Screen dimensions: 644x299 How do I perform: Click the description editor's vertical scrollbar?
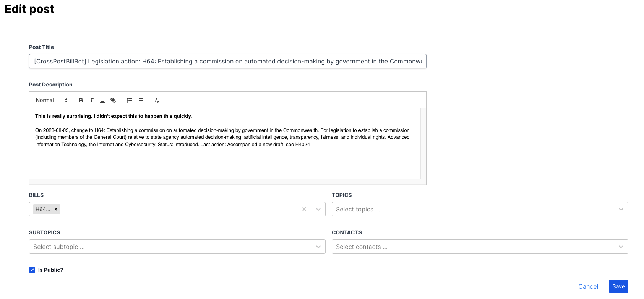(x=423, y=143)
